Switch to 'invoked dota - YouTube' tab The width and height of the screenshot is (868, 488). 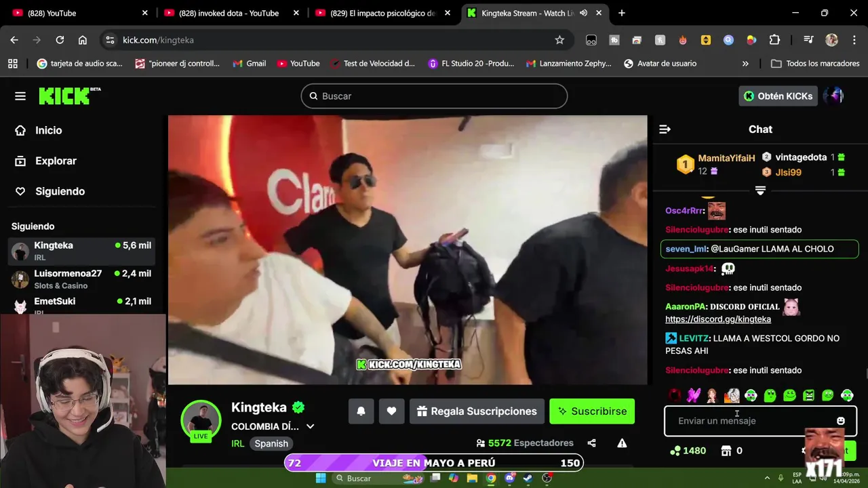[231, 13]
